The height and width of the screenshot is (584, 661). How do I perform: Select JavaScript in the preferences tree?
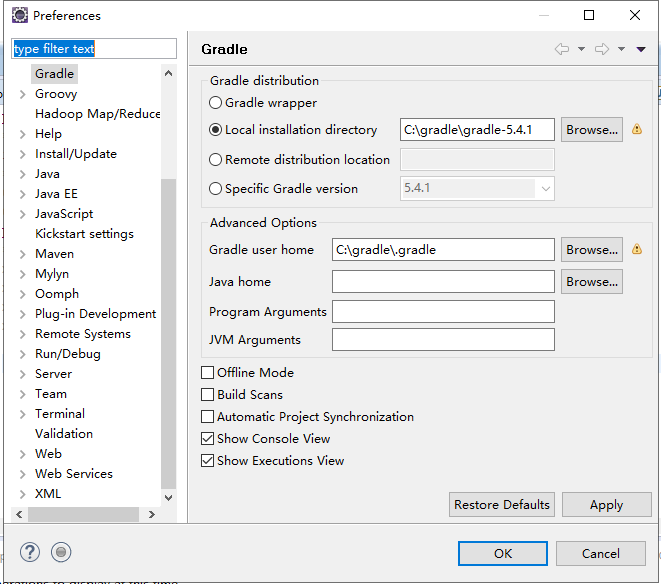tap(64, 214)
